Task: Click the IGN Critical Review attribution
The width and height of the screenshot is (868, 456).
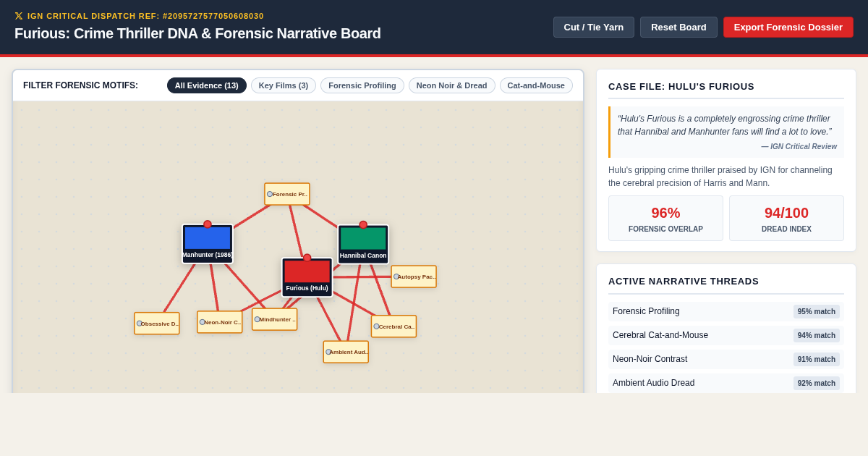Action: pos(799,146)
